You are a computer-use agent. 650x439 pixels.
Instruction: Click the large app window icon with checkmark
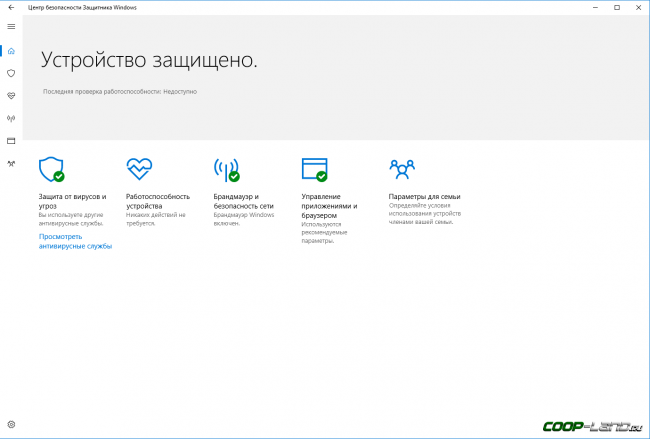pos(315,170)
